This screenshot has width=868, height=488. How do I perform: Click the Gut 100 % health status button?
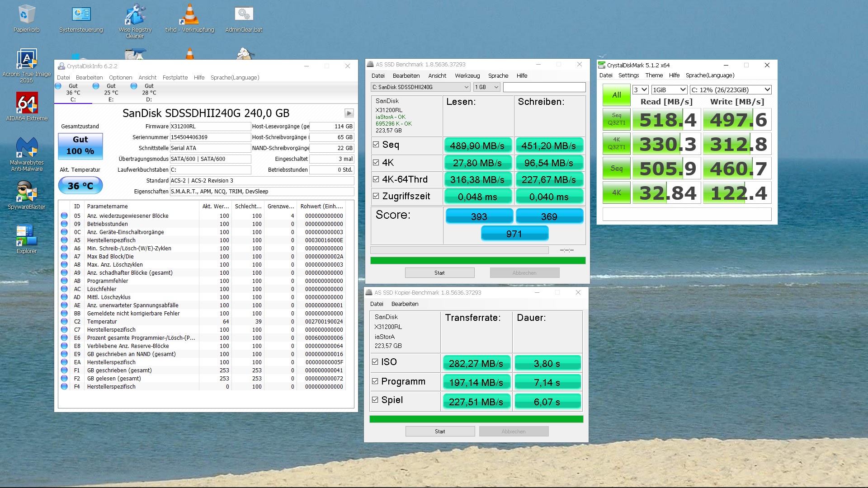[x=80, y=146]
